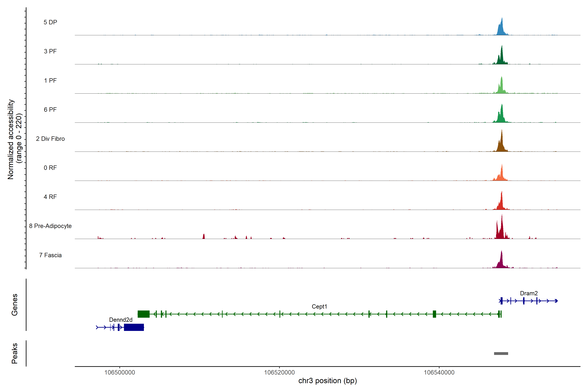
Task: Click the Cept1 gene label
Action: (319, 307)
